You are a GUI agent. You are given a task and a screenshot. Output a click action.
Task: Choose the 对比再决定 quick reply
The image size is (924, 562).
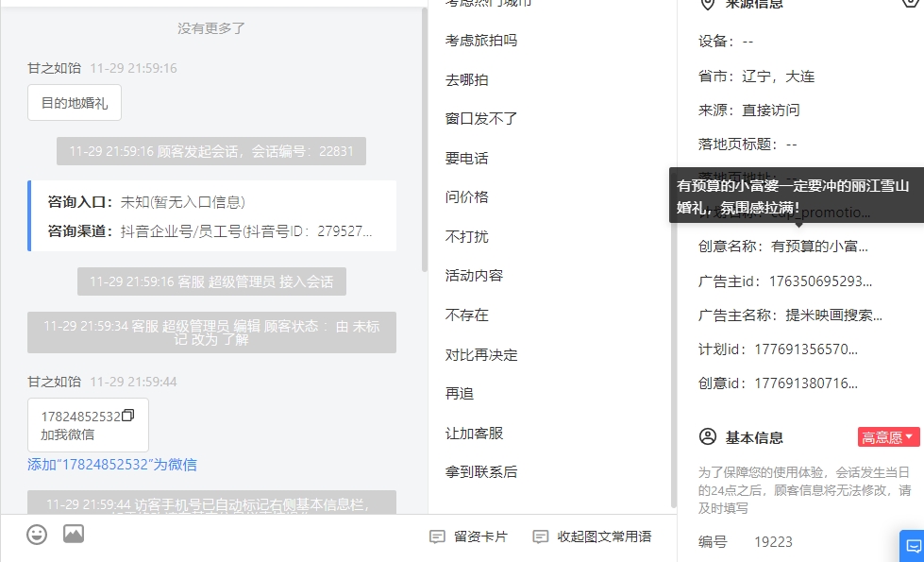[480, 354]
